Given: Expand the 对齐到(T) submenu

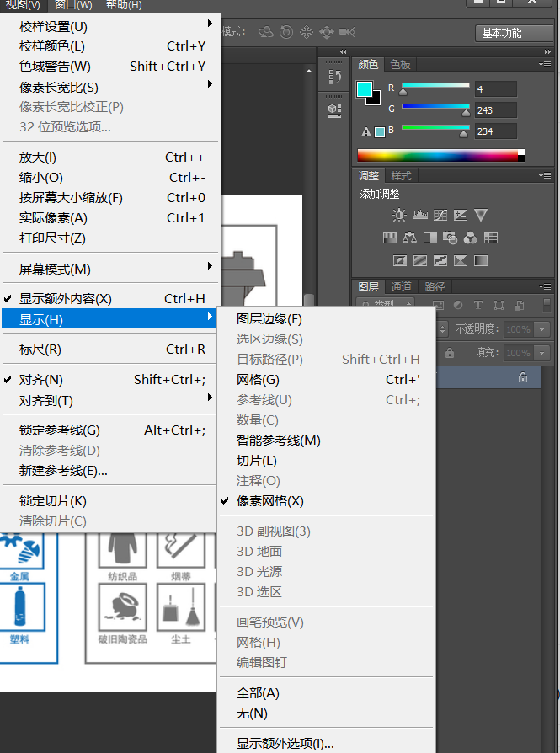Looking at the screenshot, I should pyautogui.click(x=109, y=400).
